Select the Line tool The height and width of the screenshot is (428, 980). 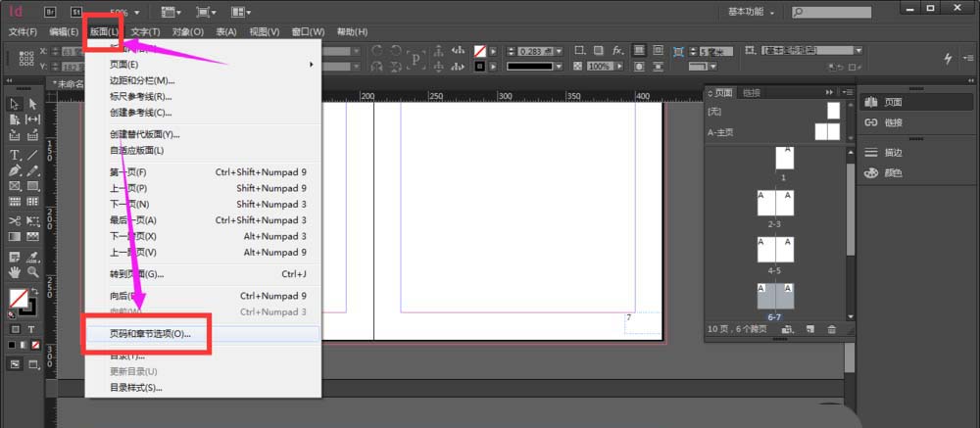(x=32, y=155)
